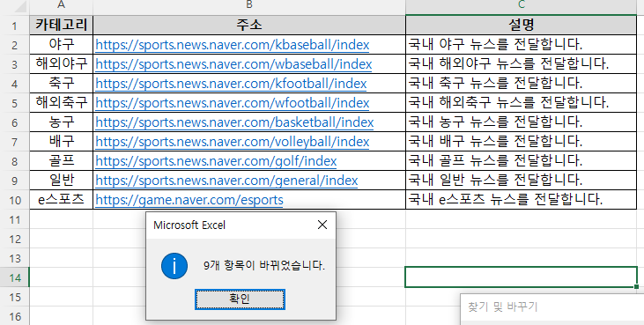Select cell 국내 배구 뉴스를 전달합니다.
This screenshot has height=325, width=644.
(x=522, y=142)
